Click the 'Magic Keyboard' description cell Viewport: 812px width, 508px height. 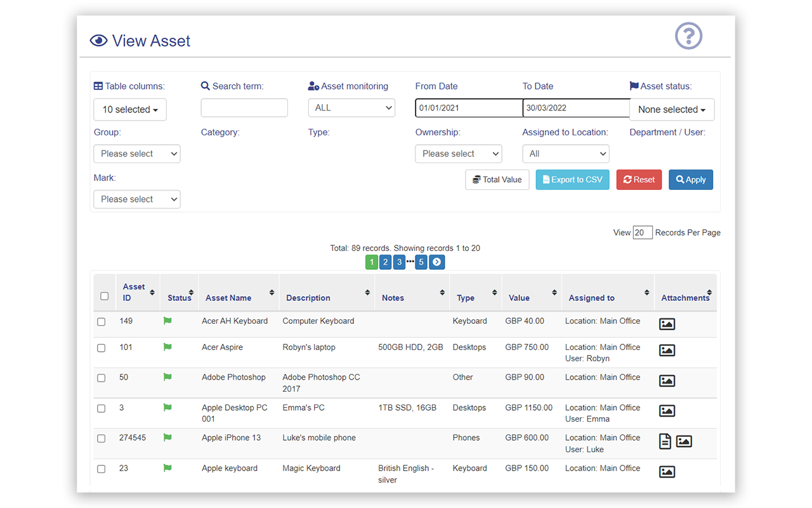click(311, 468)
